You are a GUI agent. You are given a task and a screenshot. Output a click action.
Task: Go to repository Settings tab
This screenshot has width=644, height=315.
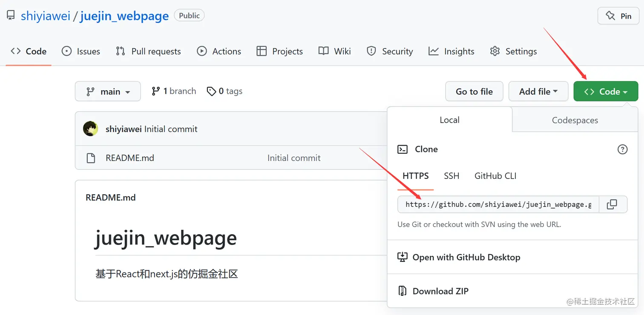click(x=513, y=52)
